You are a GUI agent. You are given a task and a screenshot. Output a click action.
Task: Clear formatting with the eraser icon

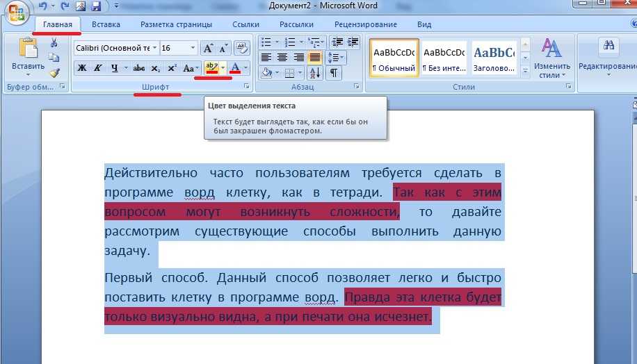242,49
